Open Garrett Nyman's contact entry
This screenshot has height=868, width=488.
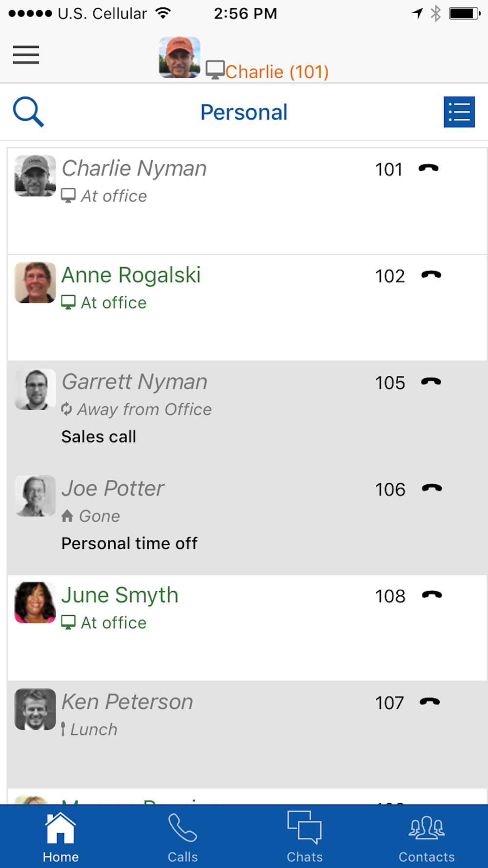(x=247, y=414)
